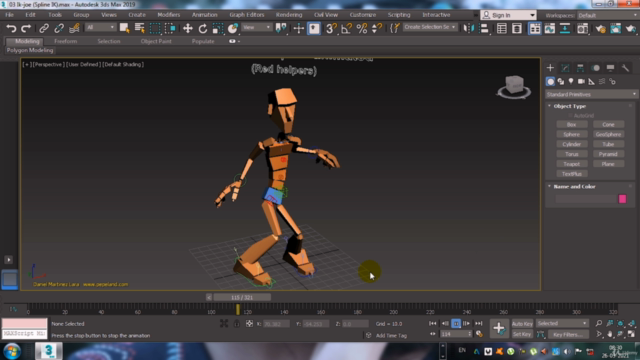Open the Utilities wrench panel tab

pyautogui.click(x=625, y=68)
